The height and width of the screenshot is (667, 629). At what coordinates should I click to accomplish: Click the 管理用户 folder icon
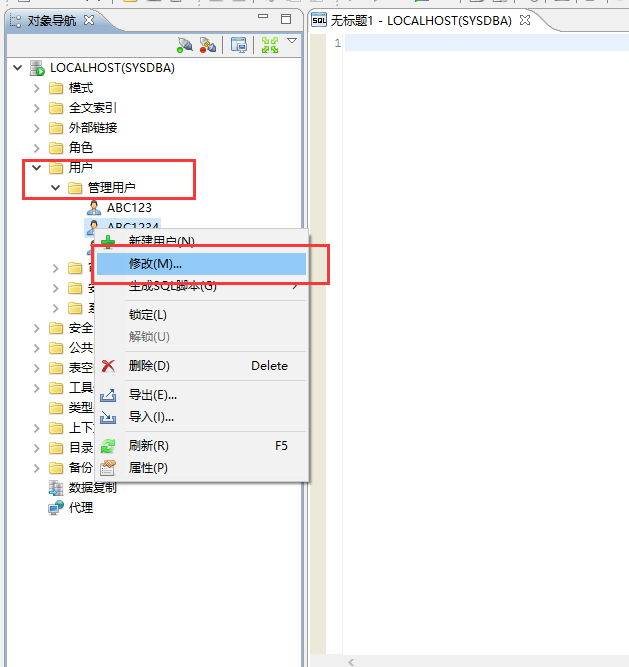point(75,188)
